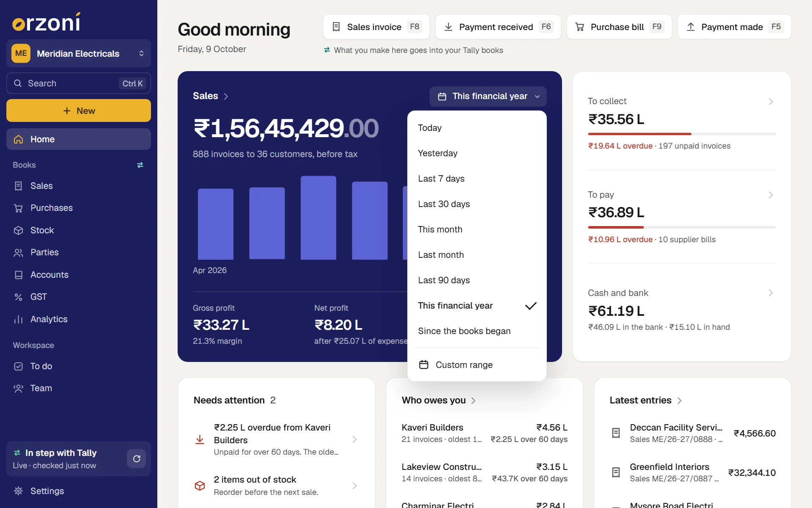Open Stock from the sidebar
This screenshot has height=508, width=812.
(x=79, y=230)
